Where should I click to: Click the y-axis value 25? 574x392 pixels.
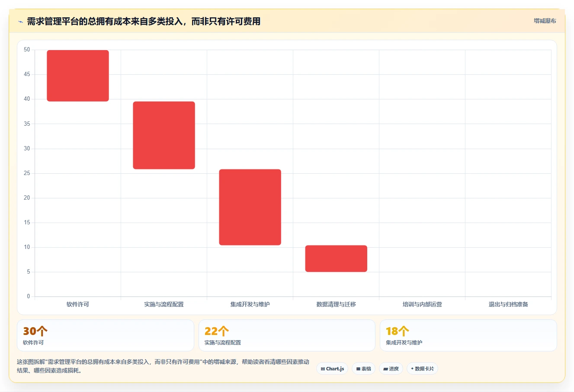[x=27, y=173]
